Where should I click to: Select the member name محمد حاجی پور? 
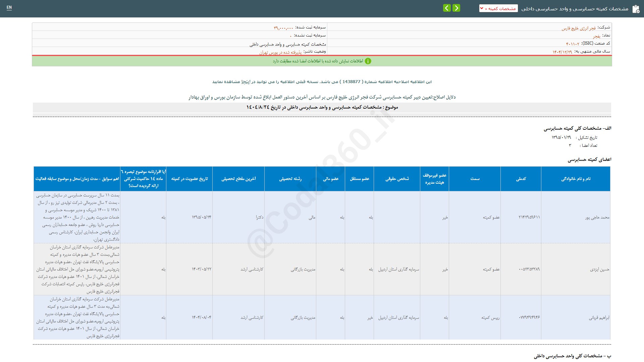click(x=597, y=218)
